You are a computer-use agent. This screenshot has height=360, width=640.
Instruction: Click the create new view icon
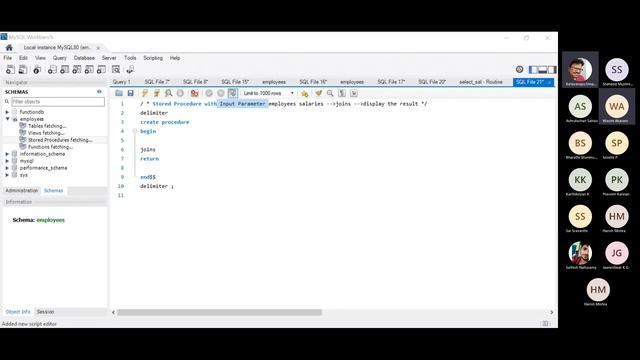coord(77,70)
